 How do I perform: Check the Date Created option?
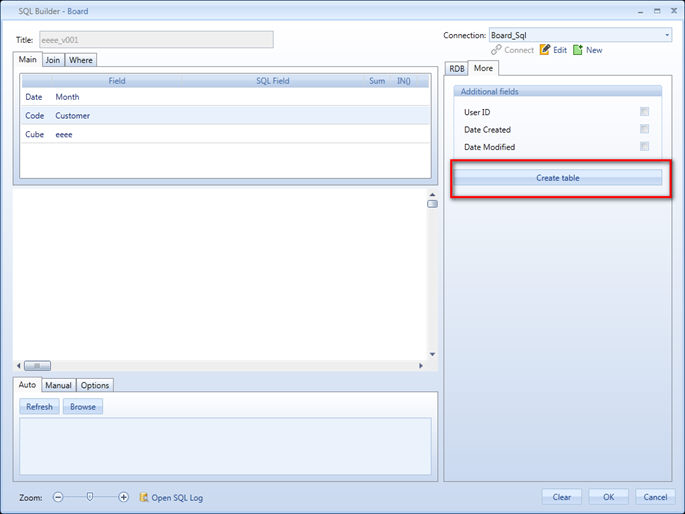[645, 130]
